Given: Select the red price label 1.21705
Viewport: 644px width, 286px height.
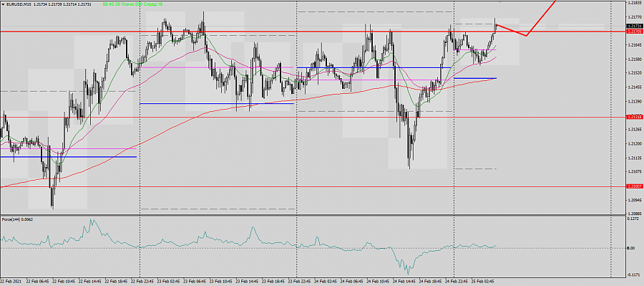Looking at the screenshot, I should tap(635, 32).
